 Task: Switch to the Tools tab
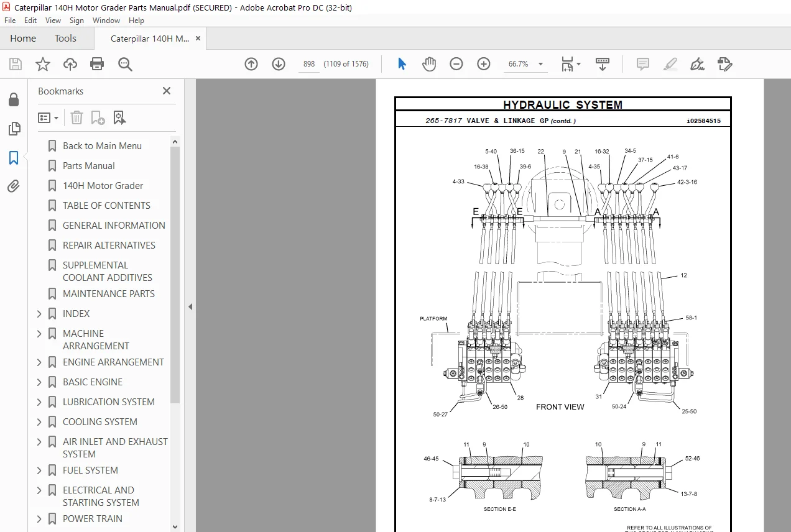(x=65, y=39)
